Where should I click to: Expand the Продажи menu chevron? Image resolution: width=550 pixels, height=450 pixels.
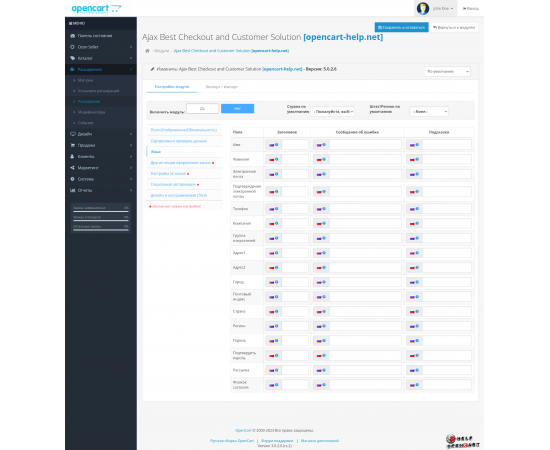tap(131, 145)
